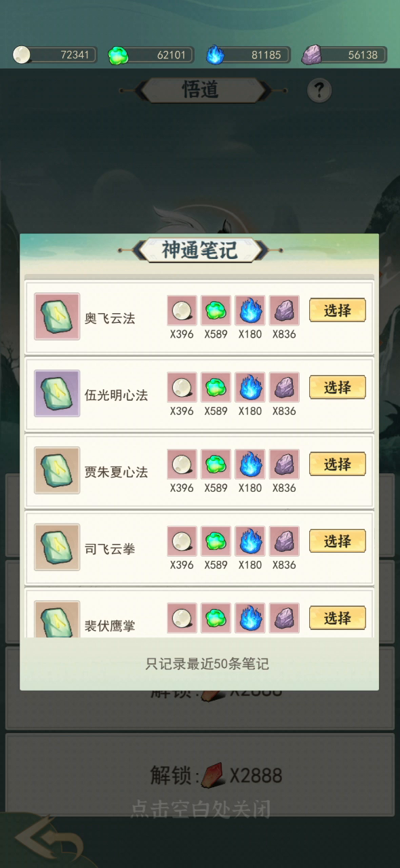
Task: Tap the green jade cost in 伍光明心法 row
Action: [x=216, y=387]
